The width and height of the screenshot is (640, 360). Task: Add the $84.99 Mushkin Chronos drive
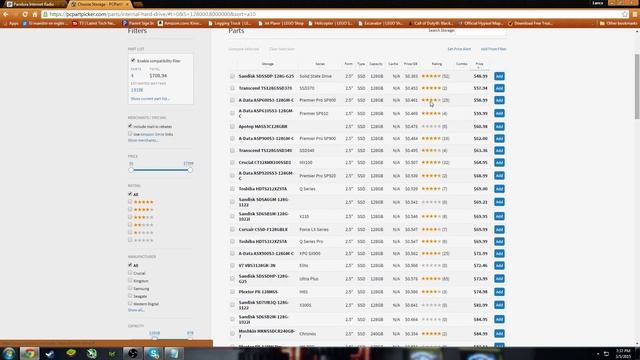pos(499,333)
